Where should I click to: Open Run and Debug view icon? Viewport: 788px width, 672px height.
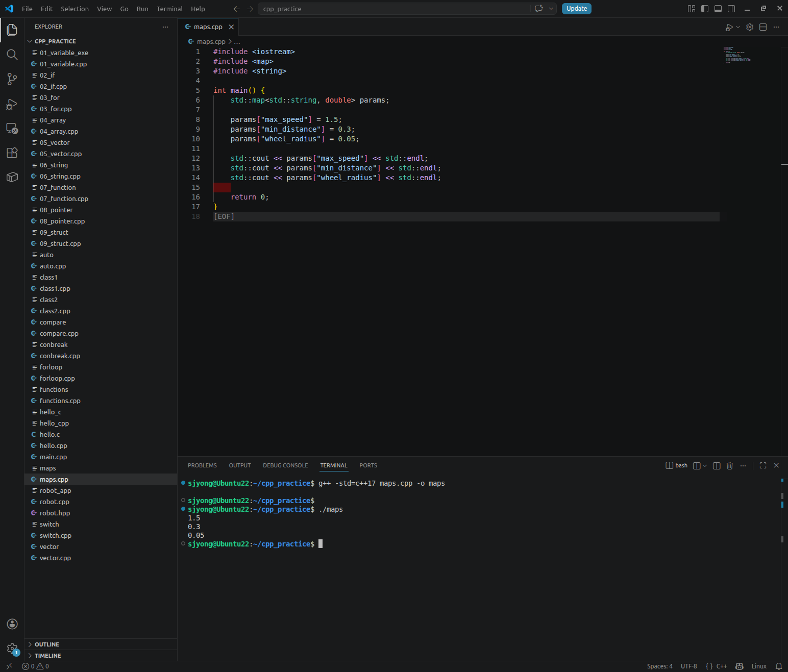click(12, 104)
